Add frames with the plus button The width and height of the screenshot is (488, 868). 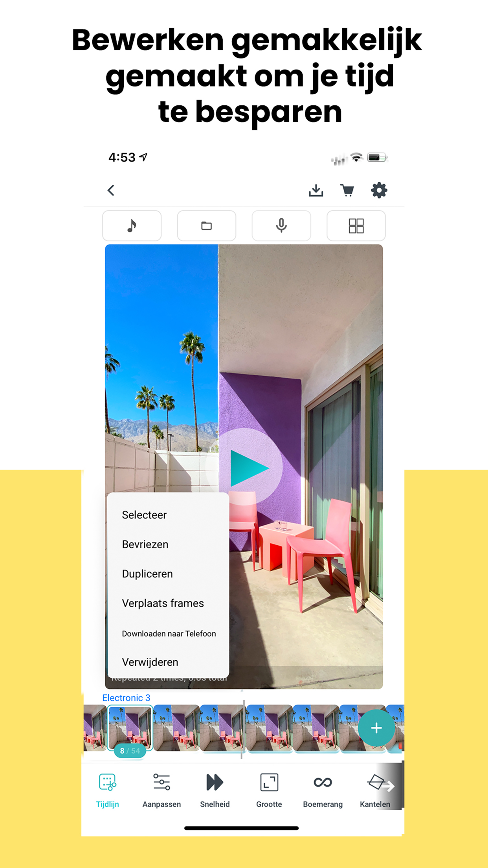click(376, 728)
